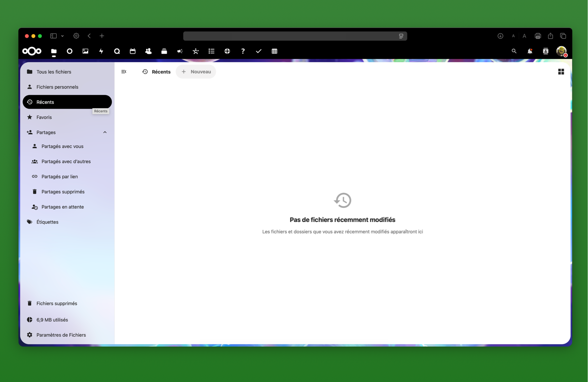
Task: Click the Nouveau button
Action: click(196, 72)
